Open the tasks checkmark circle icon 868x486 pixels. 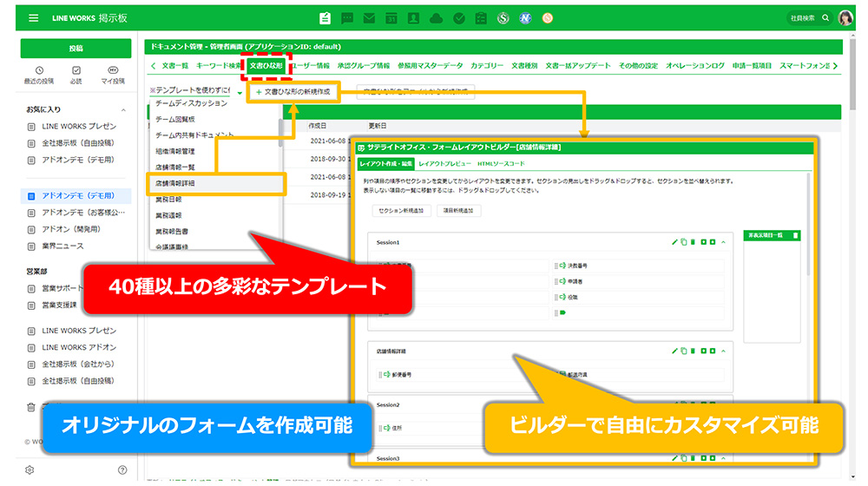pyautogui.click(x=459, y=18)
